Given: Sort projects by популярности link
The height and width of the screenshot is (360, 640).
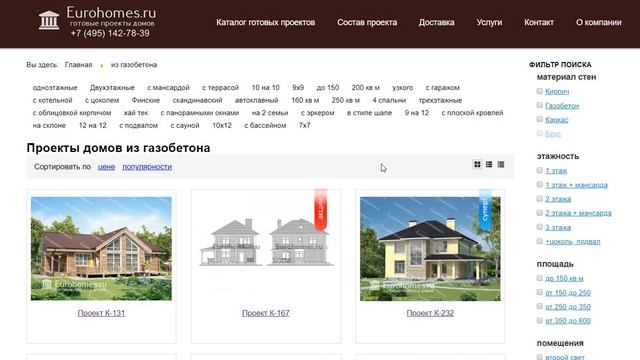Looking at the screenshot, I should [x=147, y=167].
